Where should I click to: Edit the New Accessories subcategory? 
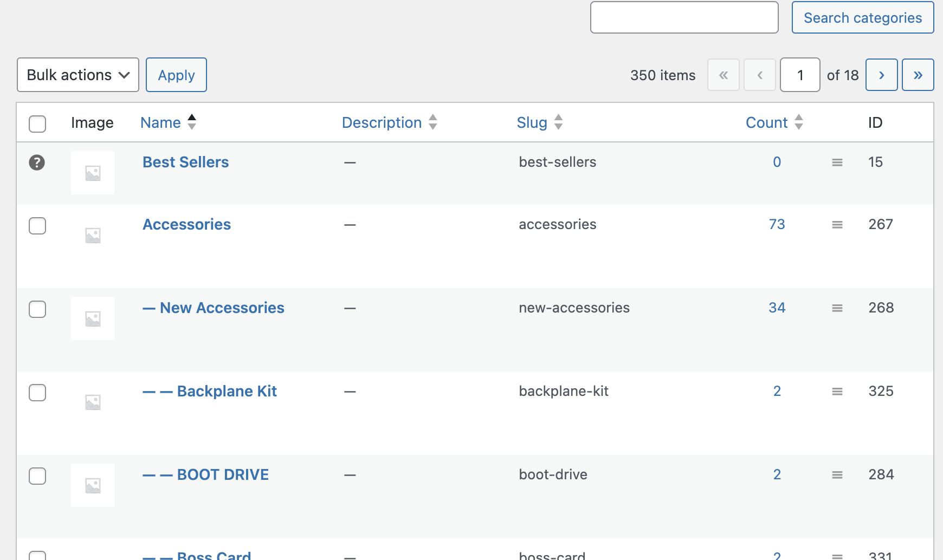tap(214, 308)
